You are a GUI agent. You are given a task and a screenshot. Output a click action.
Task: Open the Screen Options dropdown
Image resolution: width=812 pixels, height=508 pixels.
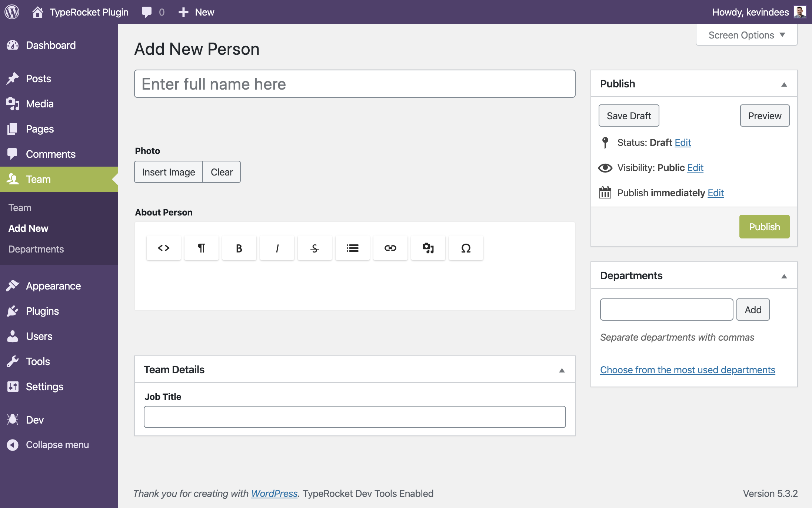[746, 35]
